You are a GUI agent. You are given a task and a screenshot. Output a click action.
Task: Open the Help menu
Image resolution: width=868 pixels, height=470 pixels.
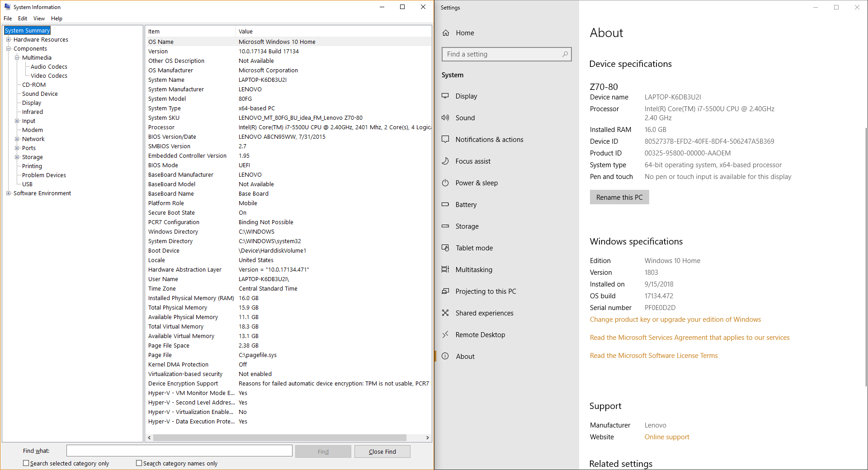pyautogui.click(x=57, y=19)
